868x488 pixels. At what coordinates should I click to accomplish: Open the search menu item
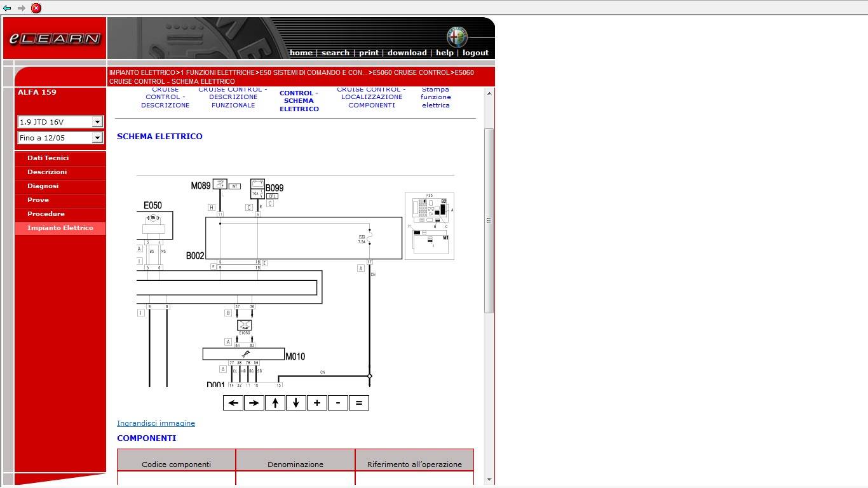pyautogui.click(x=336, y=53)
